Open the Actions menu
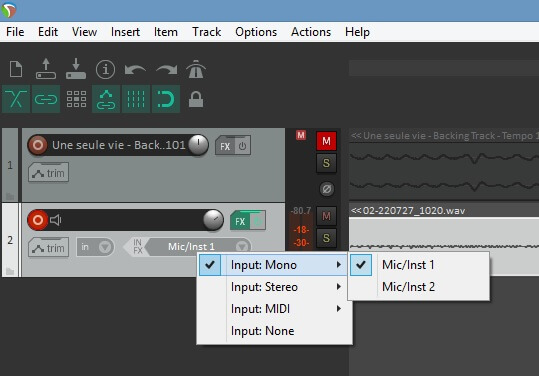539x376 pixels. [x=311, y=32]
